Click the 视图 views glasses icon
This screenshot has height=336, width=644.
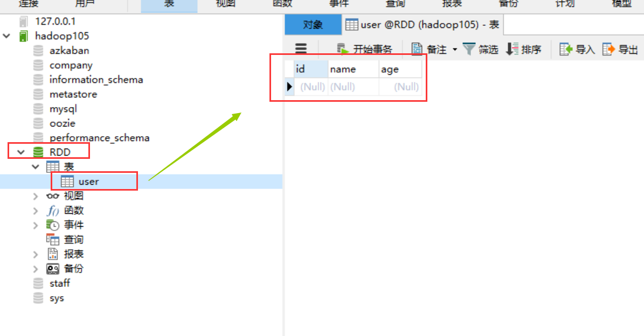point(53,196)
